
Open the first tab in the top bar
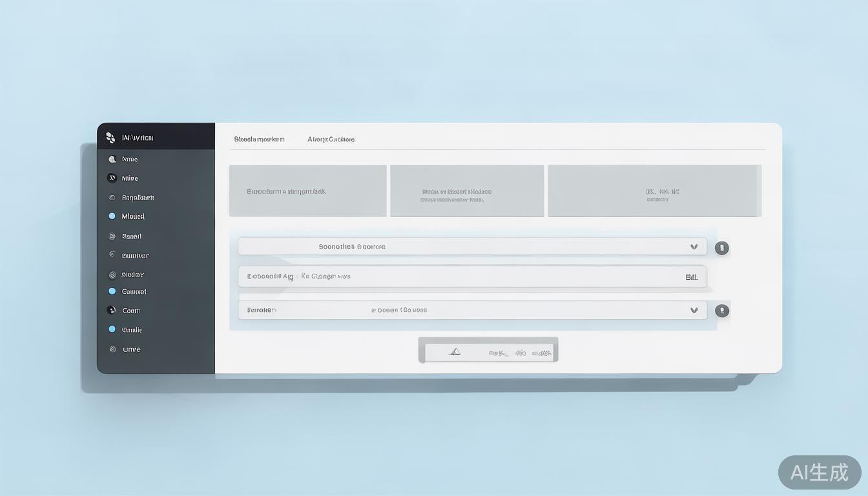click(x=259, y=139)
